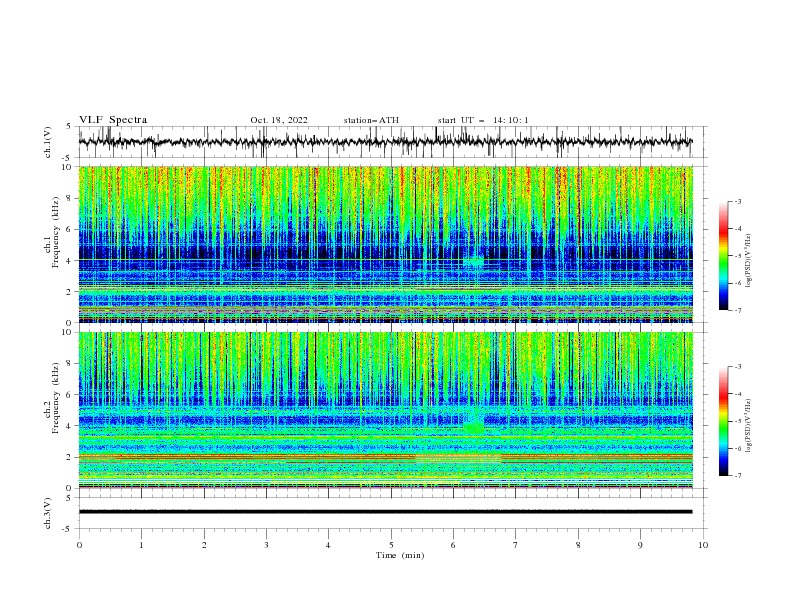Click time axis tick label "3"
Screen dimensions: 792x612
coord(266,545)
